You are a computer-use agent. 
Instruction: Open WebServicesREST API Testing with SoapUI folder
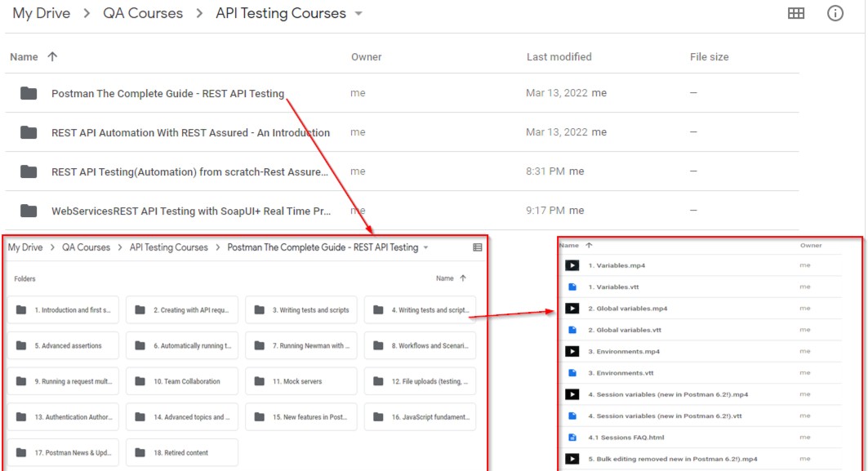click(x=402, y=211)
